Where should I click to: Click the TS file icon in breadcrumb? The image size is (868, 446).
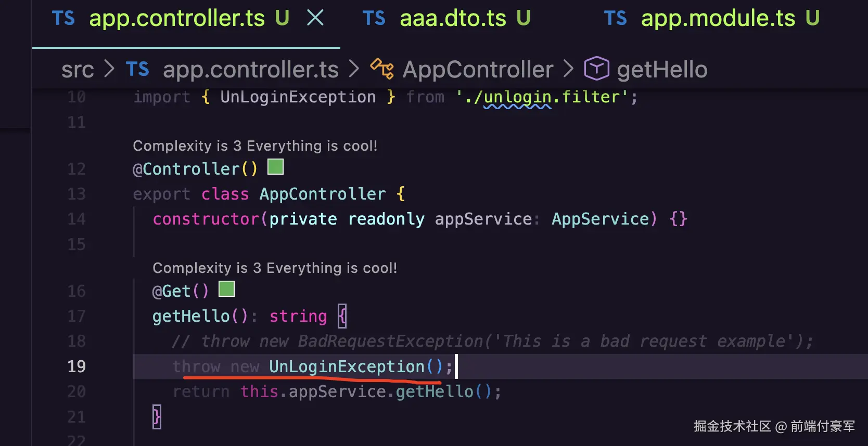pos(137,70)
